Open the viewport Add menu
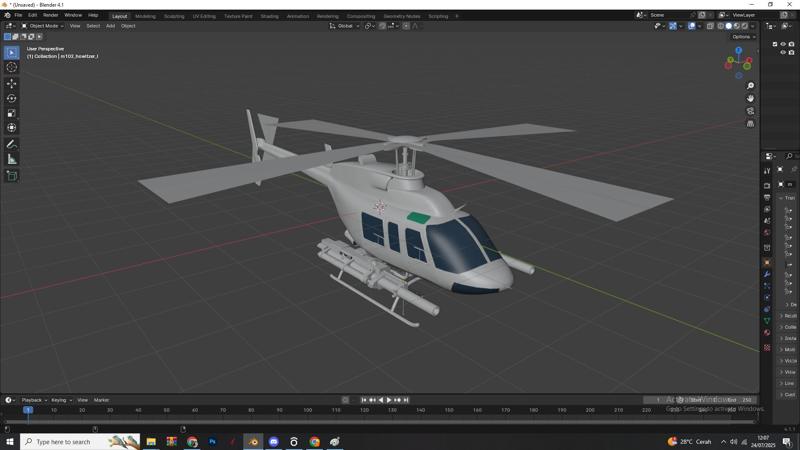800x450 pixels. click(x=110, y=26)
